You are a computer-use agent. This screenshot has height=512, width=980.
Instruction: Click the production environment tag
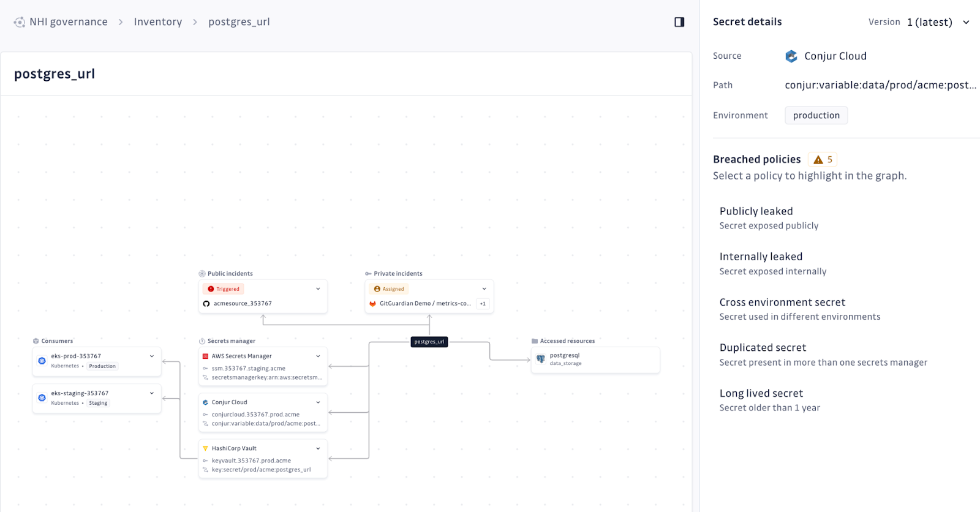coord(816,115)
